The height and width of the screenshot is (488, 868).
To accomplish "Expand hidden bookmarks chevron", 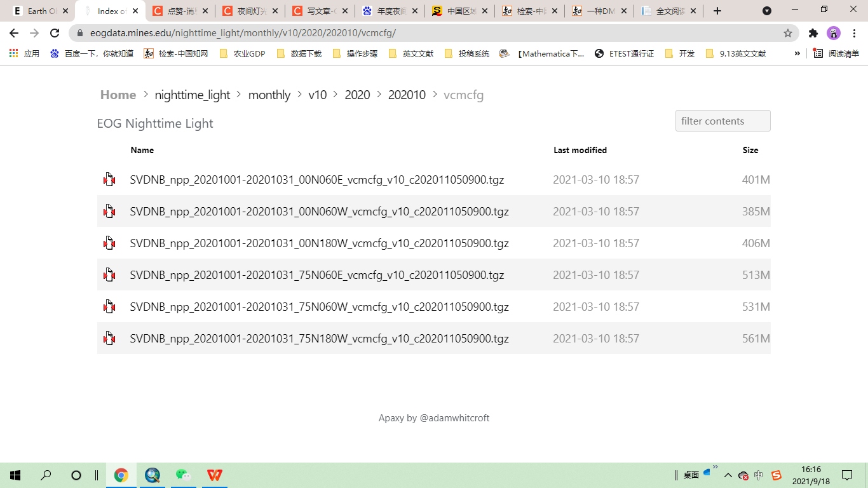I will (797, 54).
